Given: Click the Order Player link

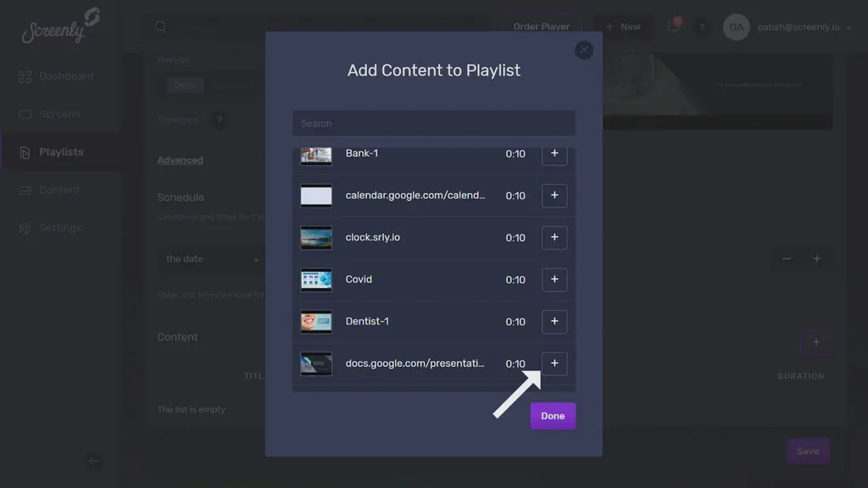Looking at the screenshot, I should point(541,26).
